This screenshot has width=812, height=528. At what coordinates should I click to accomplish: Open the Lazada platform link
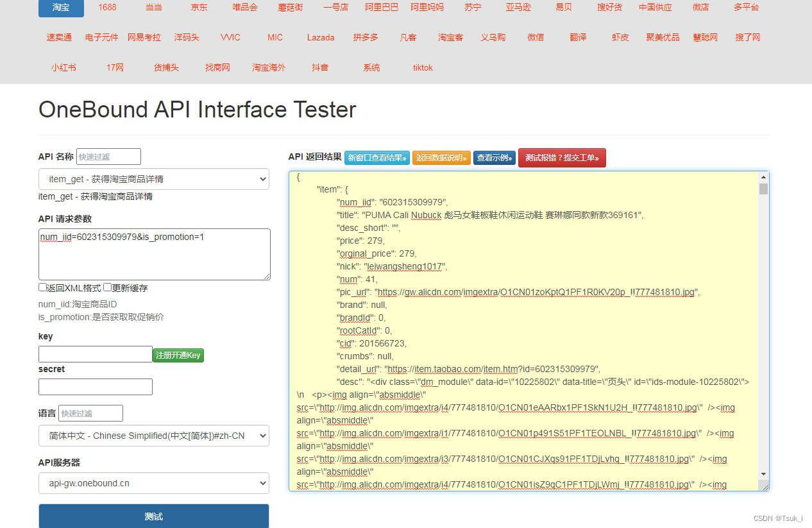click(321, 37)
